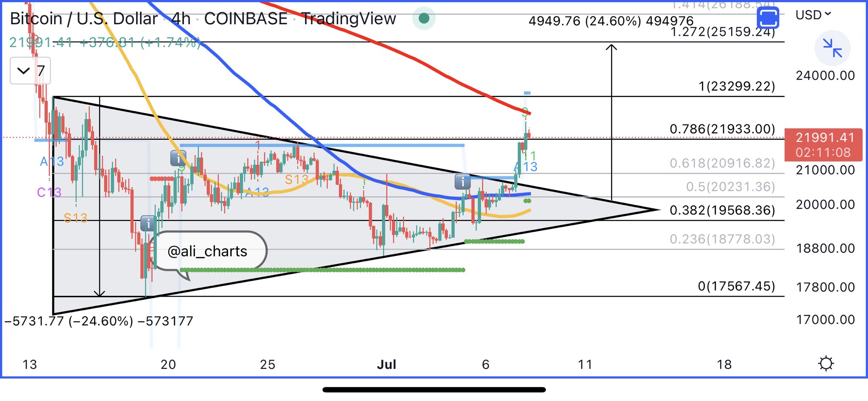Open chart settings gear icon
The width and height of the screenshot is (868, 401).
pyautogui.click(x=826, y=364)
